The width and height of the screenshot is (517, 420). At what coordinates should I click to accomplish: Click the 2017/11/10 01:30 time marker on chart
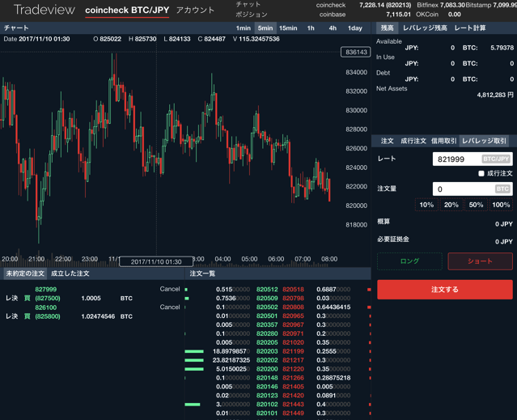pos(156,261)
